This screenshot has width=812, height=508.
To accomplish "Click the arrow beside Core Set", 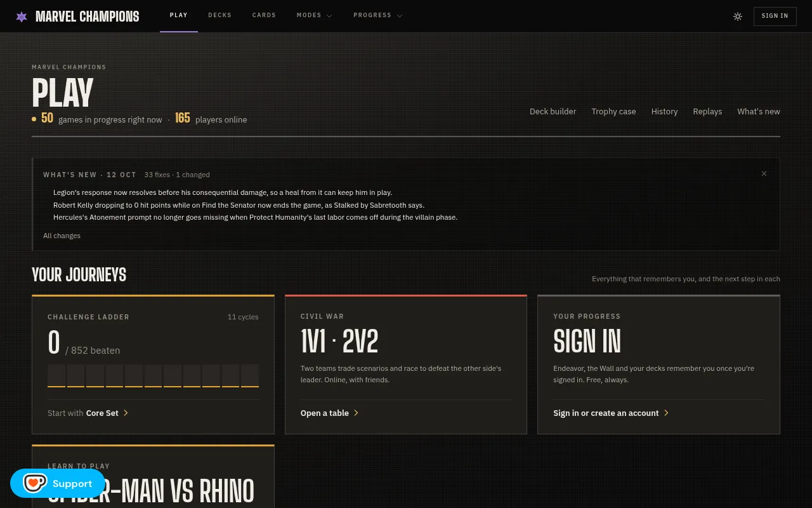I will point(126,413).
